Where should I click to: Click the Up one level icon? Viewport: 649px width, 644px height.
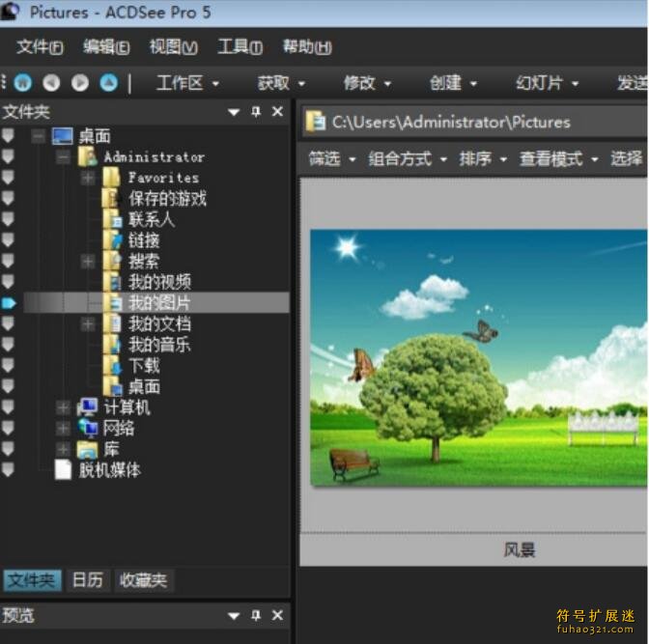pos(109,83)
